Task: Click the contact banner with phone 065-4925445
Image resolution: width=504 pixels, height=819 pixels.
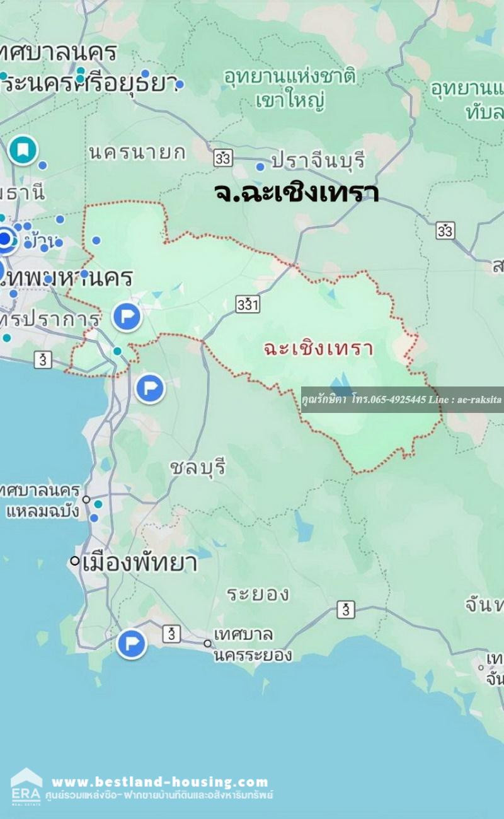Action: click(x=402, y=400)
